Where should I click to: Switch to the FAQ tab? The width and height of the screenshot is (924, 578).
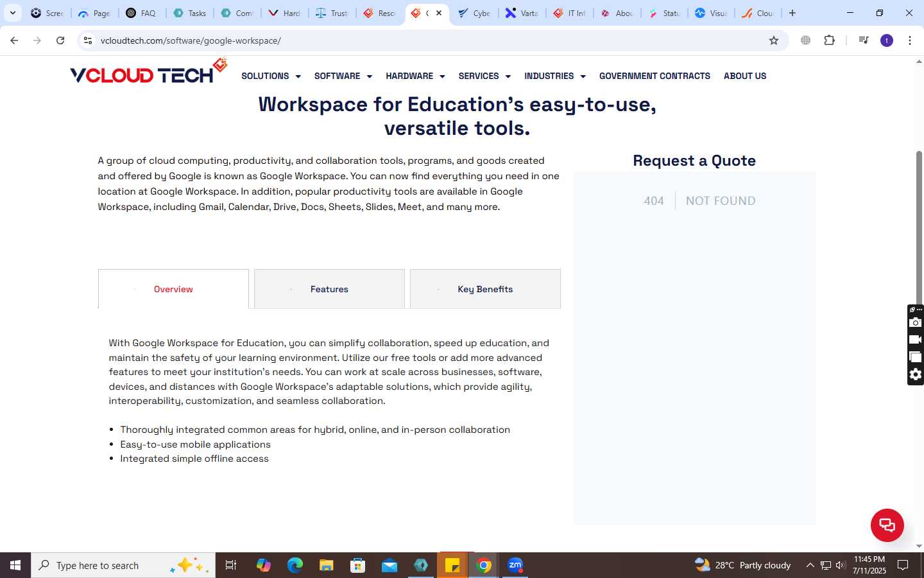pyautogui.click(x=142, y=13)
